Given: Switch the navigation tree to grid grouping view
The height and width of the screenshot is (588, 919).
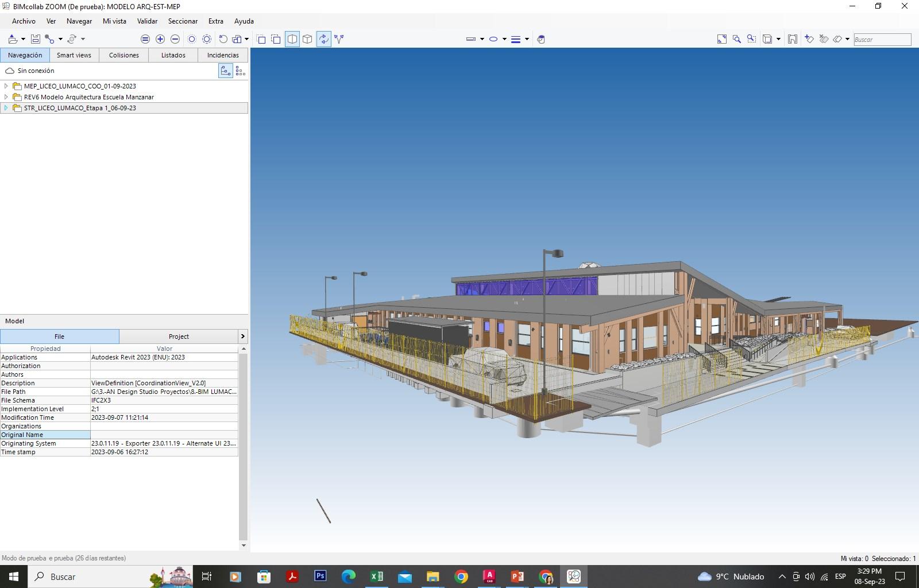Looking at the screenshot, I should coord(241,71).
